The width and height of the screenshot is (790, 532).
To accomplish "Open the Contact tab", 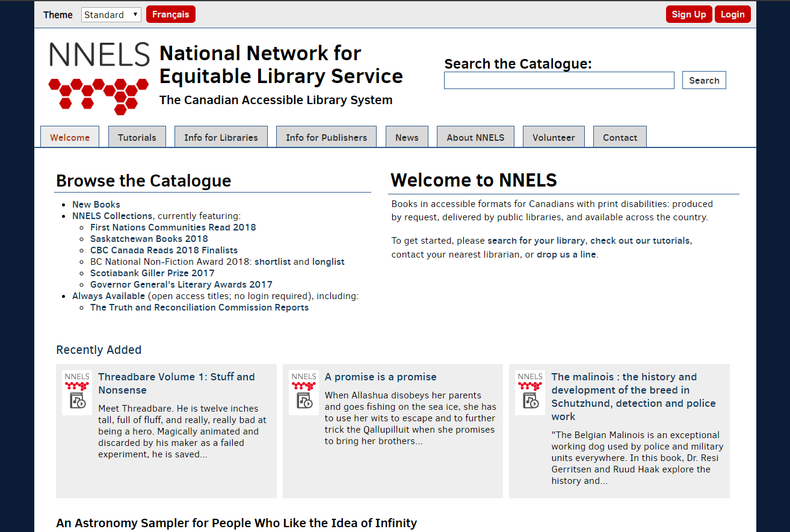I will click(620, 137).
